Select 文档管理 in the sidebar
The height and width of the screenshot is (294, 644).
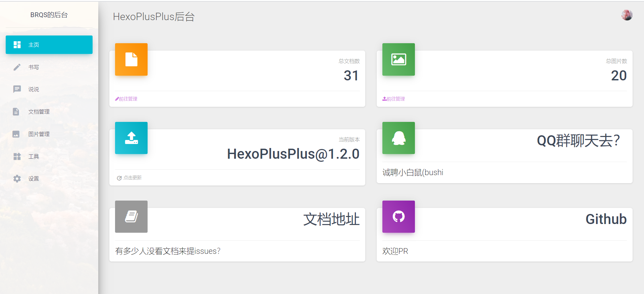tap(49, 112)
